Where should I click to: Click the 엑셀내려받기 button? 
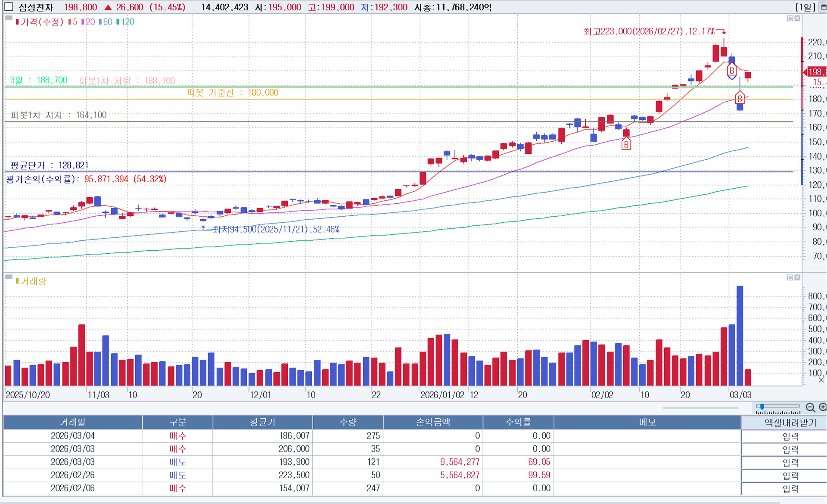click(x=790, y=423)
